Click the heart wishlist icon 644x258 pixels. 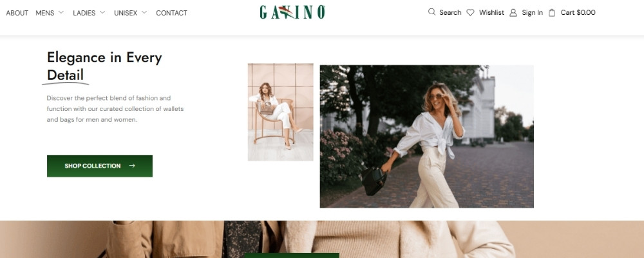point(470,13)
